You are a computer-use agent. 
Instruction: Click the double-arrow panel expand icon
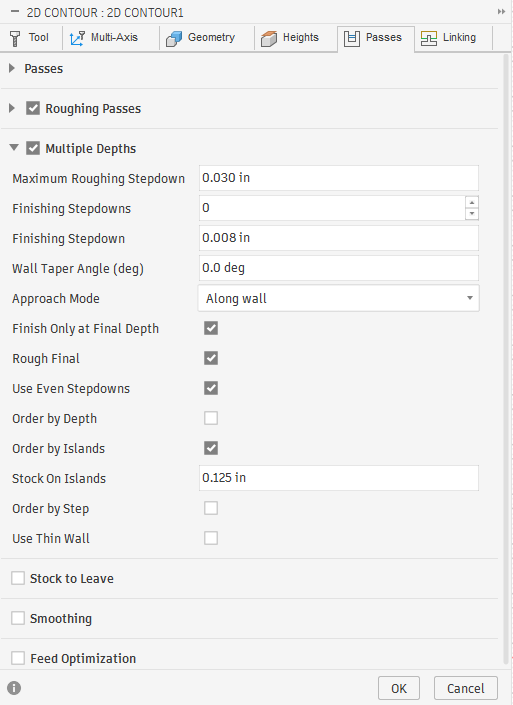coord(501,12)
